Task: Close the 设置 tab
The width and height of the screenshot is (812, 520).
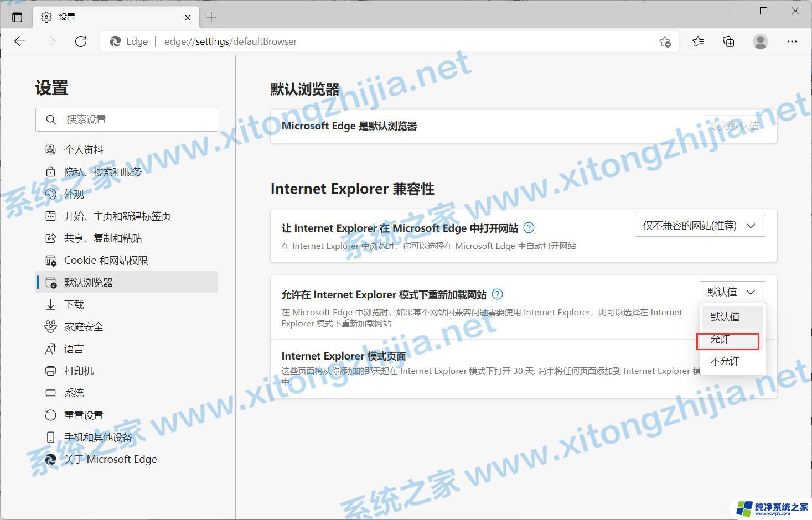Action: pyautogui.click(x=188, y=17)
